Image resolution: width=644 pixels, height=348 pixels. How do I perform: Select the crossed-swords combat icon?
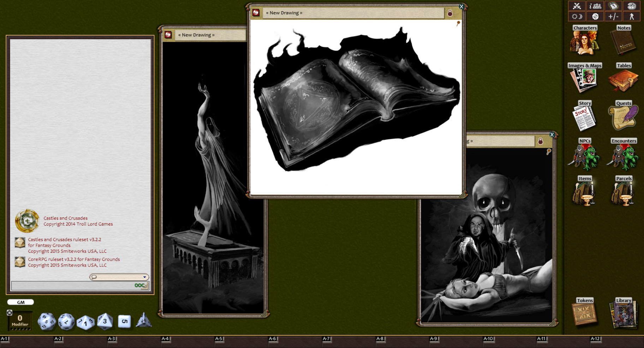577,6
